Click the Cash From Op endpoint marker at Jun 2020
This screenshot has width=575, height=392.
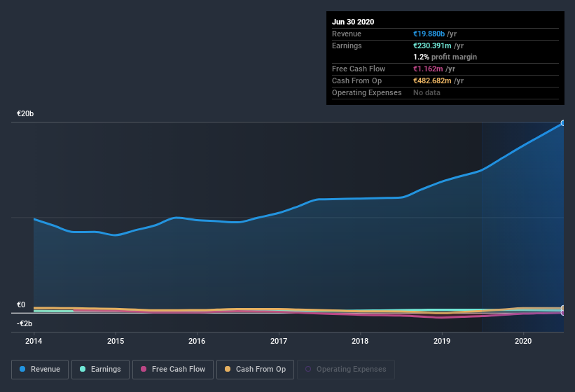coord(563,308)
